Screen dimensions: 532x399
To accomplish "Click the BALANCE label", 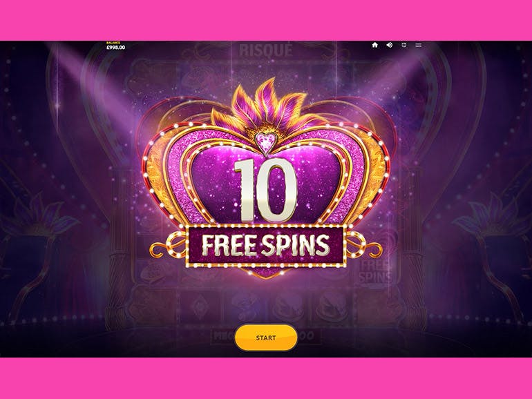I will (x=113, y=43).
